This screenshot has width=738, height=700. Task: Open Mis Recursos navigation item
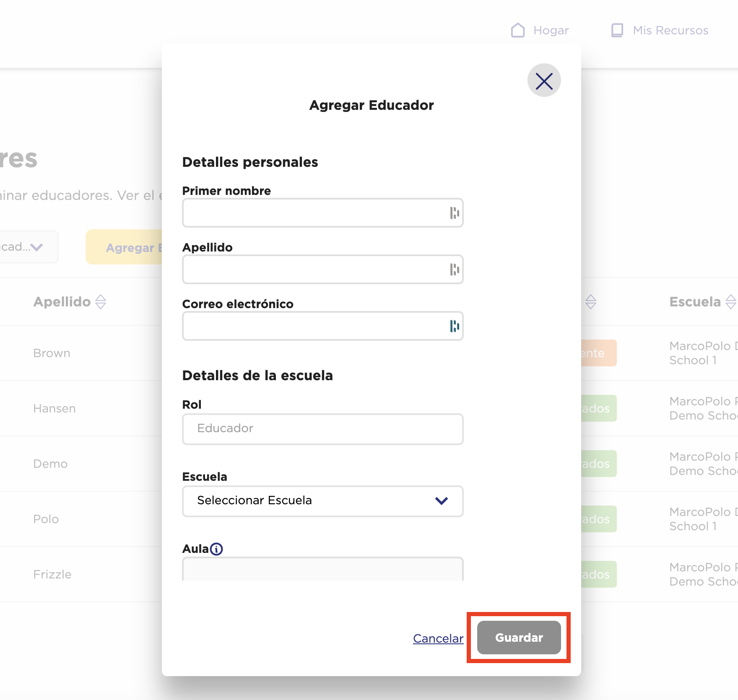point(670,30)
